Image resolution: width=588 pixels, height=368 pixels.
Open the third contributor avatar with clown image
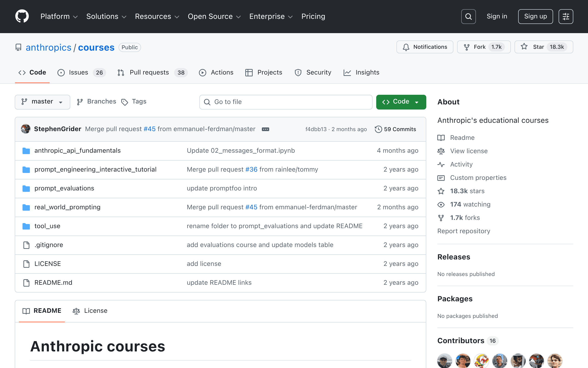coord(481,361)
